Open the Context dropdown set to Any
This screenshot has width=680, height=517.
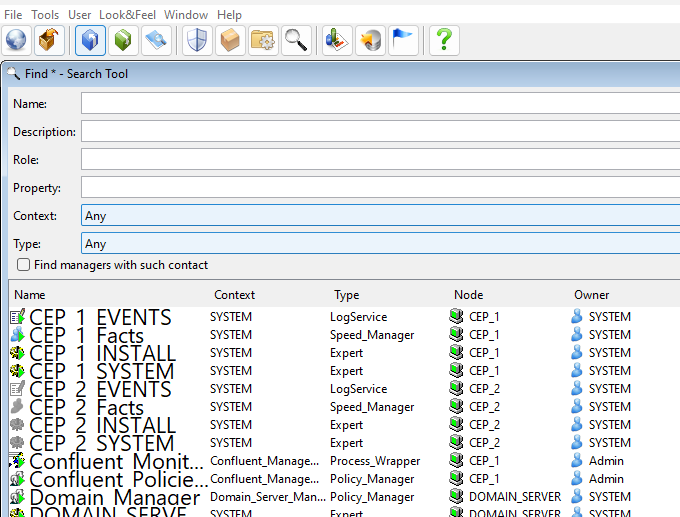coord(381,216)
